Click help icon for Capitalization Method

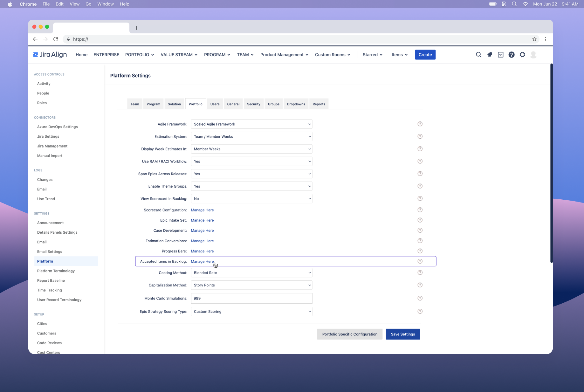click(420, 285)
